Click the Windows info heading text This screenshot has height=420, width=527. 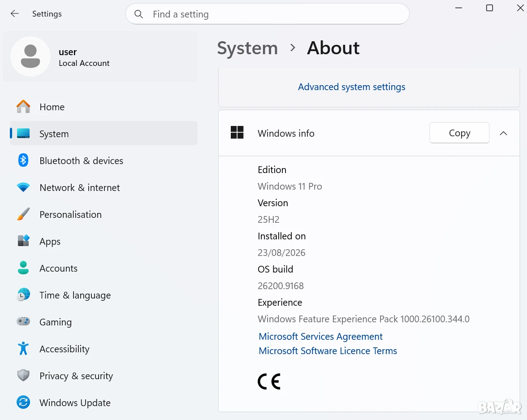pos(286,134)
